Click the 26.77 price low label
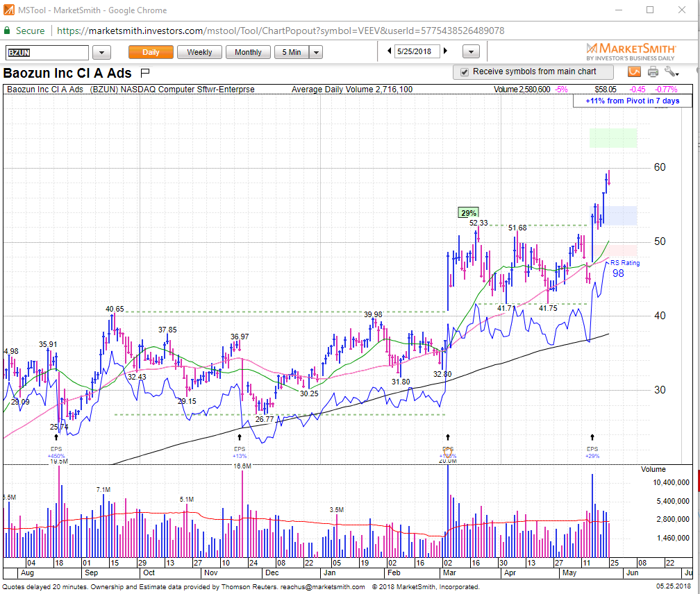This screenshot has width=700, height=594. pyautogui.click(x=265, y=419)
